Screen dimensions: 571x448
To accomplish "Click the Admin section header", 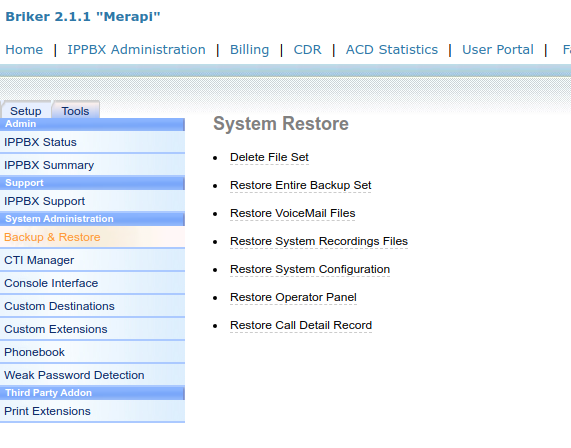I will coord(92,124).
